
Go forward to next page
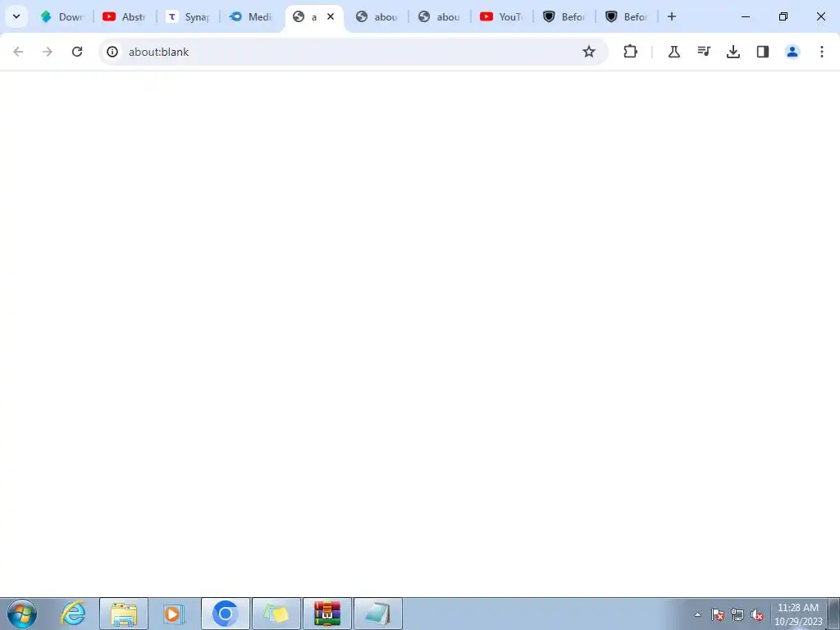coord(48,52)
